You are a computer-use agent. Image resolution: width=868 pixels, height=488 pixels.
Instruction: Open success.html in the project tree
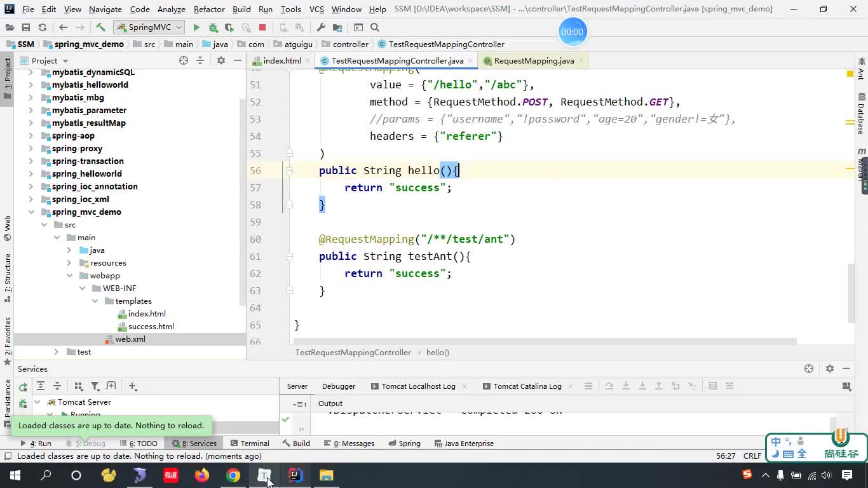point(151,326)
